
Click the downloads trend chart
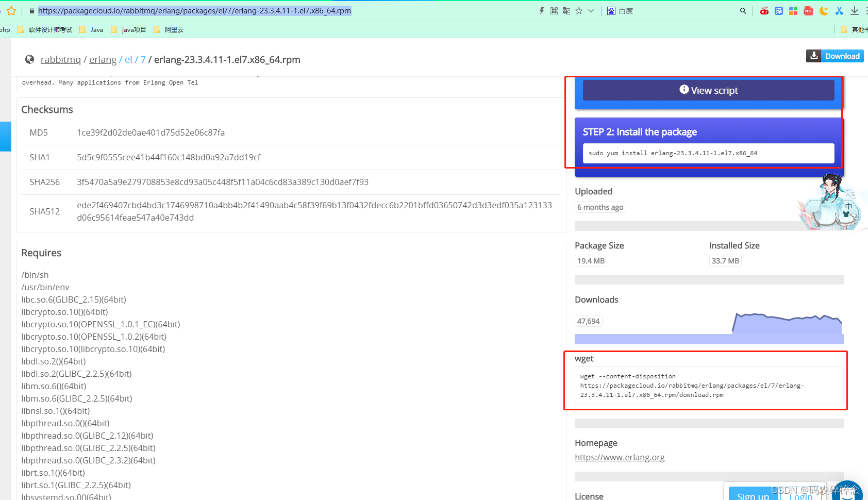tap(787, 323)
